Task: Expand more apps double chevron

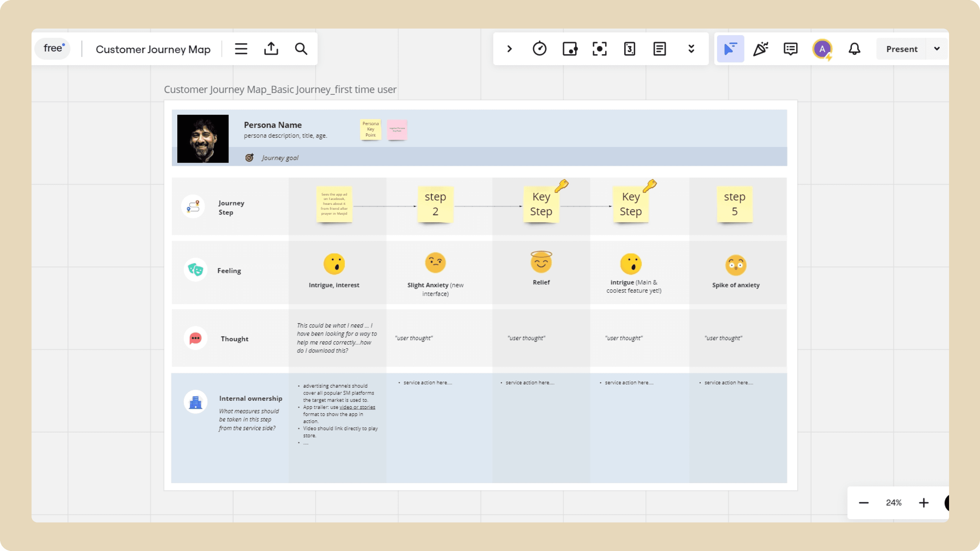Action: click(691, 49)
